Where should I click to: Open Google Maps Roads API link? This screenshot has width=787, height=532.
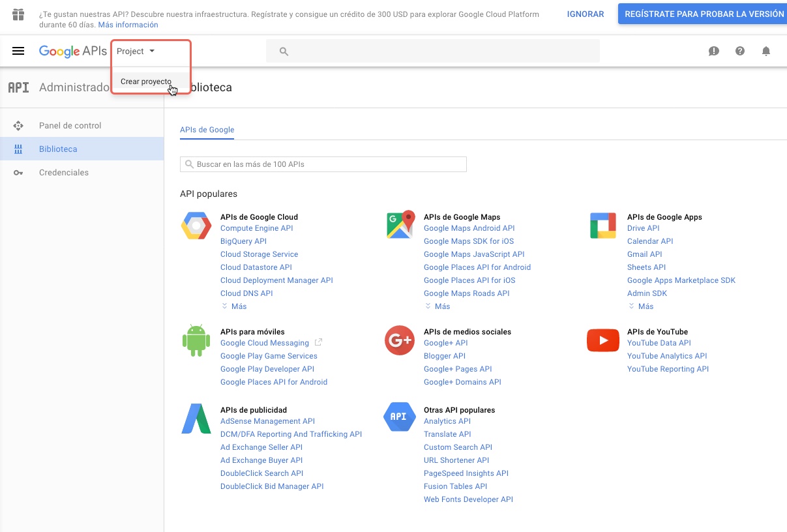point(467,293)
